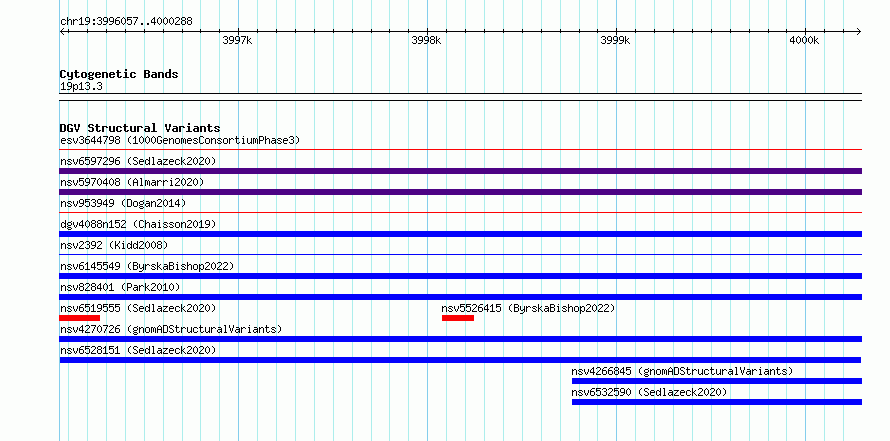890x441 pixels.
Task: Click the 3998k ruler mark
Action: tap(426, 40)
